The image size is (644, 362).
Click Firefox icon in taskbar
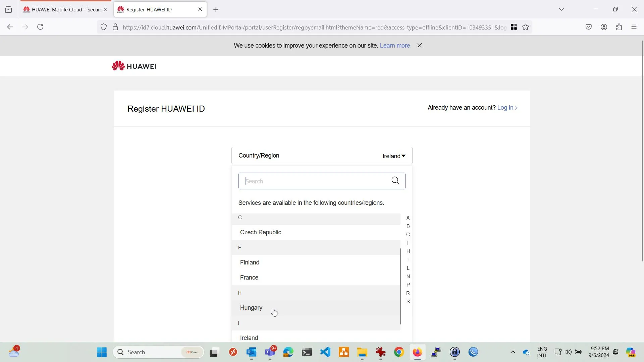417,352
